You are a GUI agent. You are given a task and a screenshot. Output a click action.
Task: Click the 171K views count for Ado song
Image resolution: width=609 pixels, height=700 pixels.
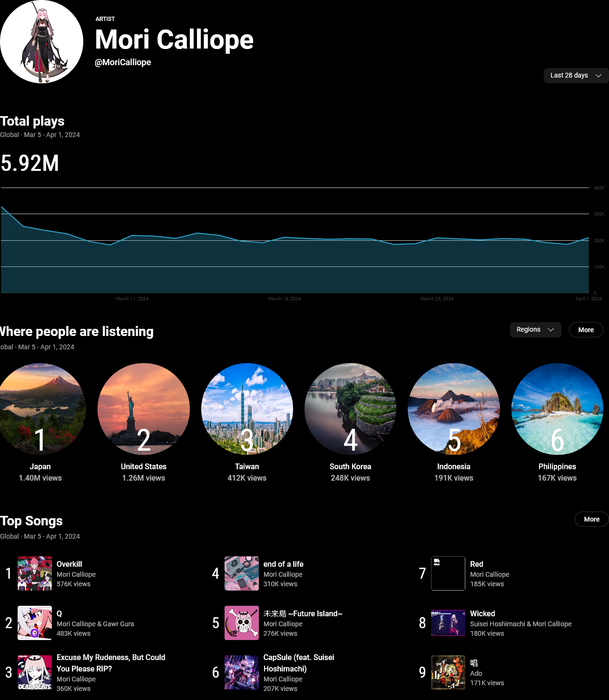click(487, 683)
